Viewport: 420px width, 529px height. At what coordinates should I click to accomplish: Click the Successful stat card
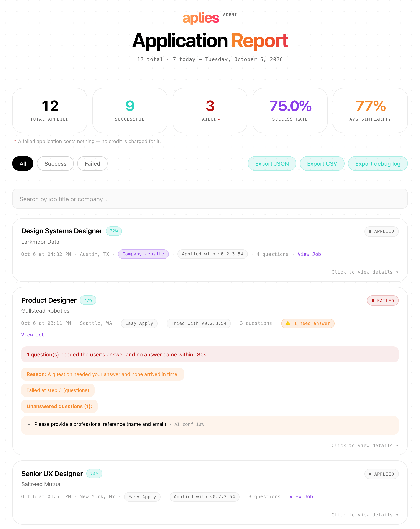click(x=130, y=111)
